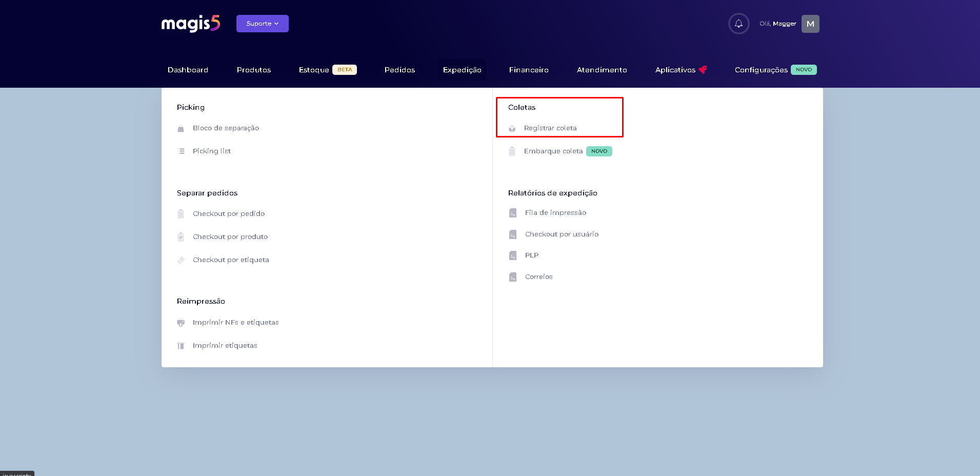The width and height of the screenshot is (980, 476).
Task: Open the Atendimento menu
Action: 602,70
